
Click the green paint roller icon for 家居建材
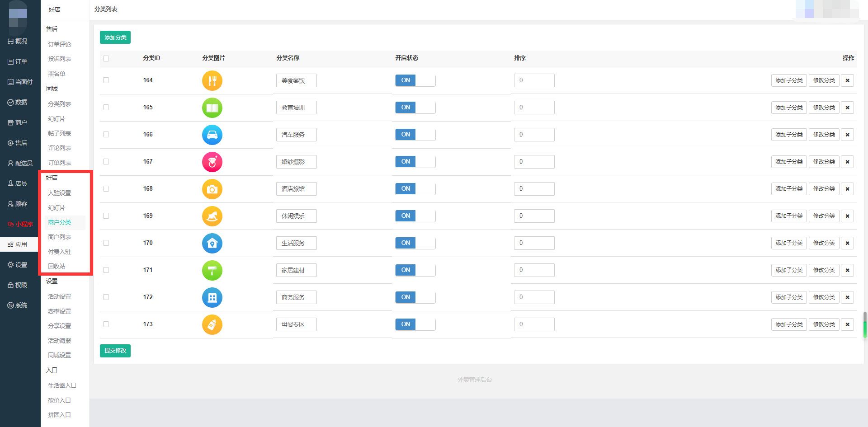(212, 271)
